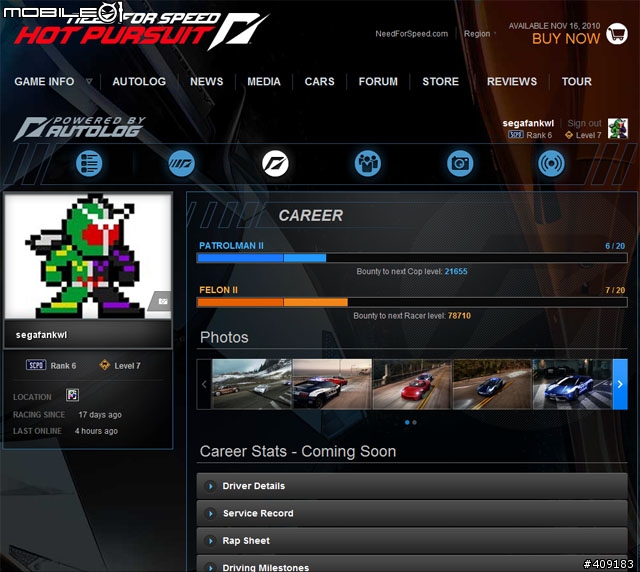The image size is (640, 572).
Task: Click the Felon II progress bar
Action: (x=412, y=302)
